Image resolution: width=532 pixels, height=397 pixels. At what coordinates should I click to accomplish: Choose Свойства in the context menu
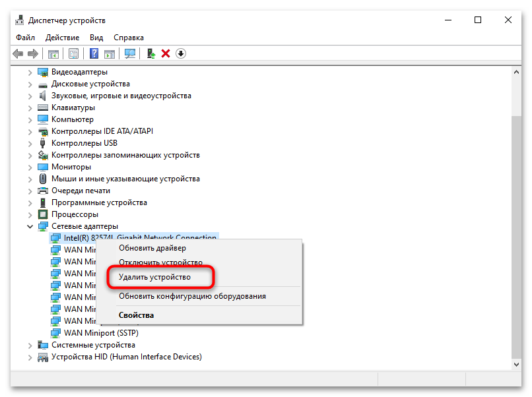point(135,315)
